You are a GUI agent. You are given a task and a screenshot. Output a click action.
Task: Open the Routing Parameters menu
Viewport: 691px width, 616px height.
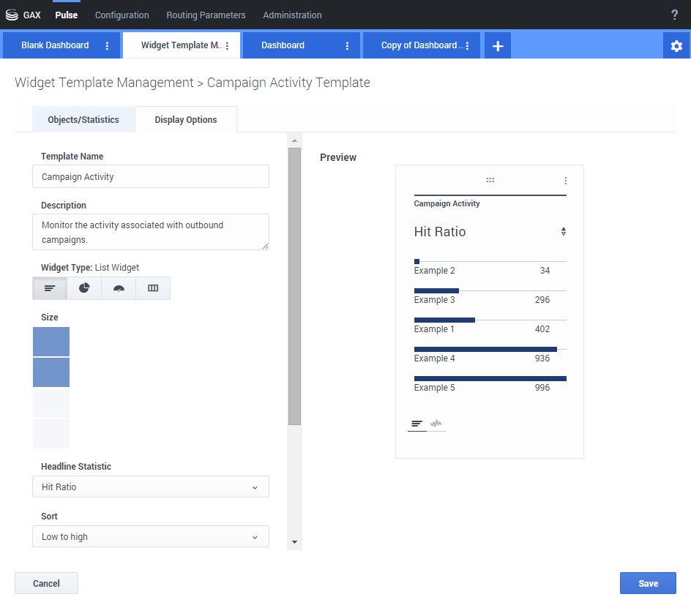click(x=206, y=15)
